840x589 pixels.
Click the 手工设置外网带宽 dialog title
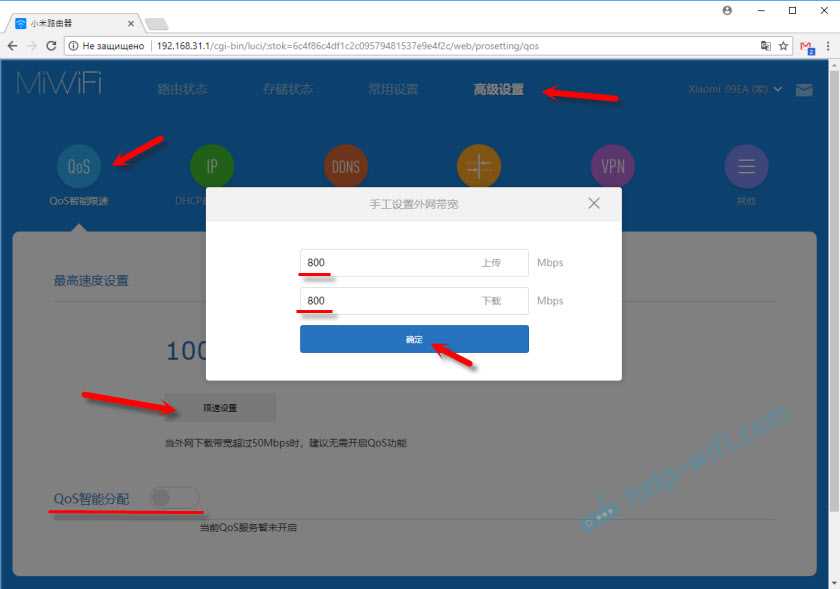coord(414,204)
